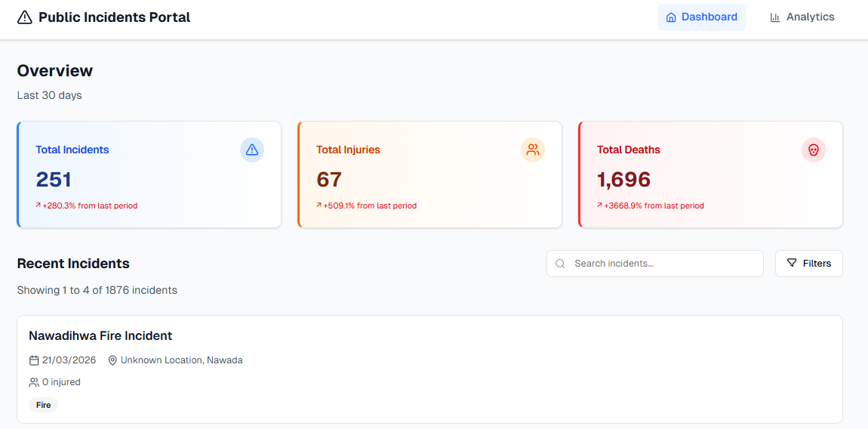Click the skull icon in Total Deaths card

[x=813, y=150]
